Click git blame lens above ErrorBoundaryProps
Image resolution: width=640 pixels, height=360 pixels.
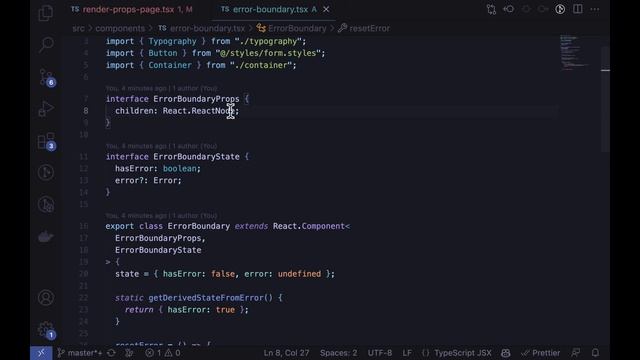click(162, 88)
